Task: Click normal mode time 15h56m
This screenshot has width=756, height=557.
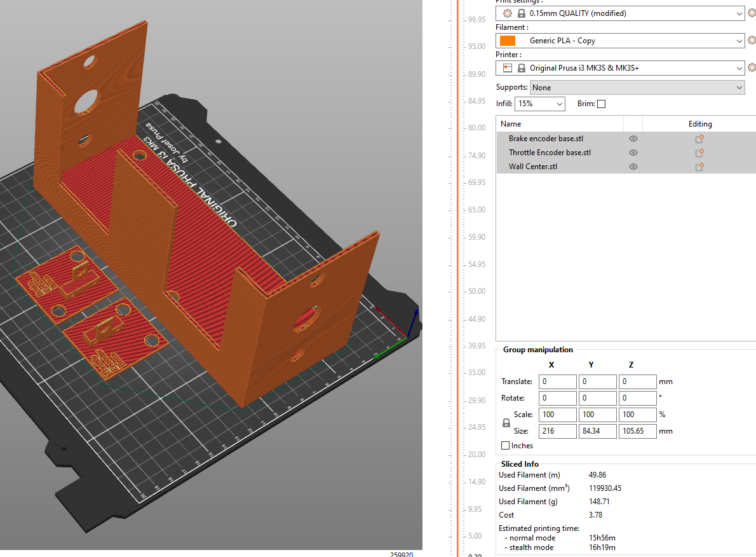Action: 602,538
